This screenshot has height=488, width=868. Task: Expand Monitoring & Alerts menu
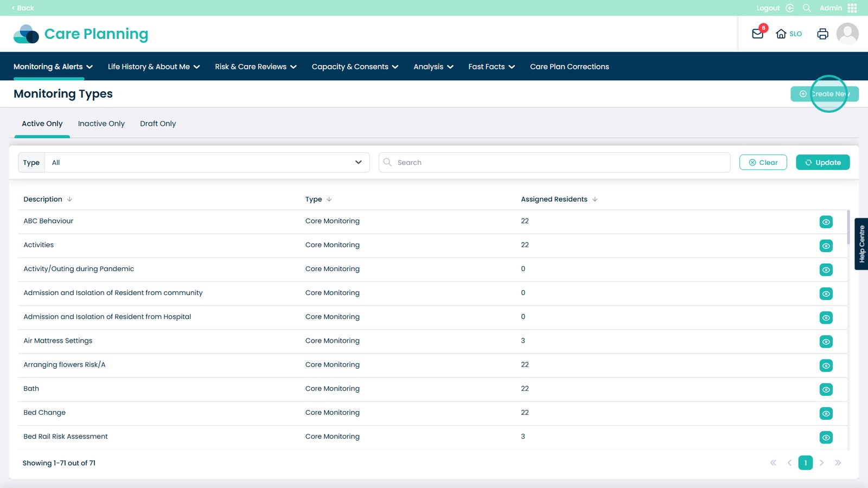(53, 67)
